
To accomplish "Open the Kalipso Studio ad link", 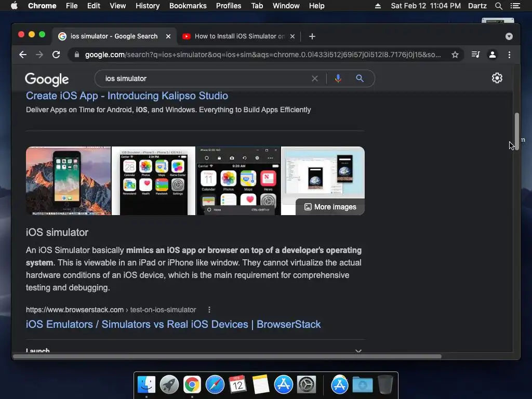I will [127, 96].
